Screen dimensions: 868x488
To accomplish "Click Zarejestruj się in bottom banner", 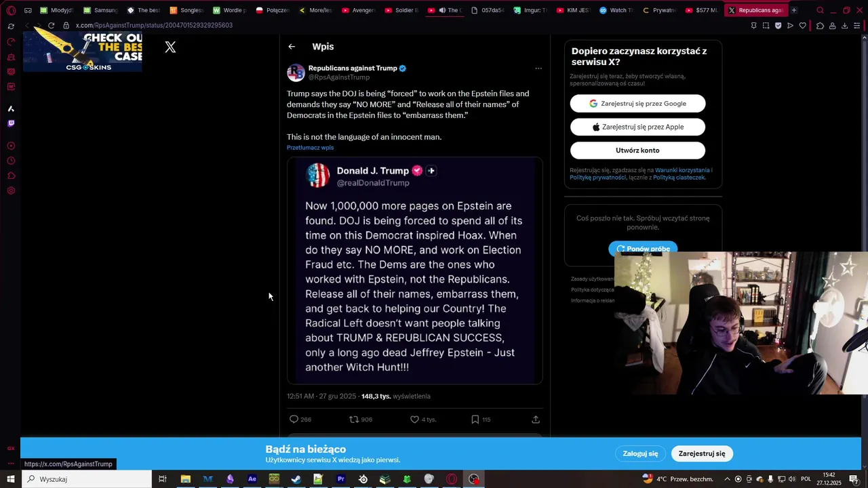I will point(702,454).
